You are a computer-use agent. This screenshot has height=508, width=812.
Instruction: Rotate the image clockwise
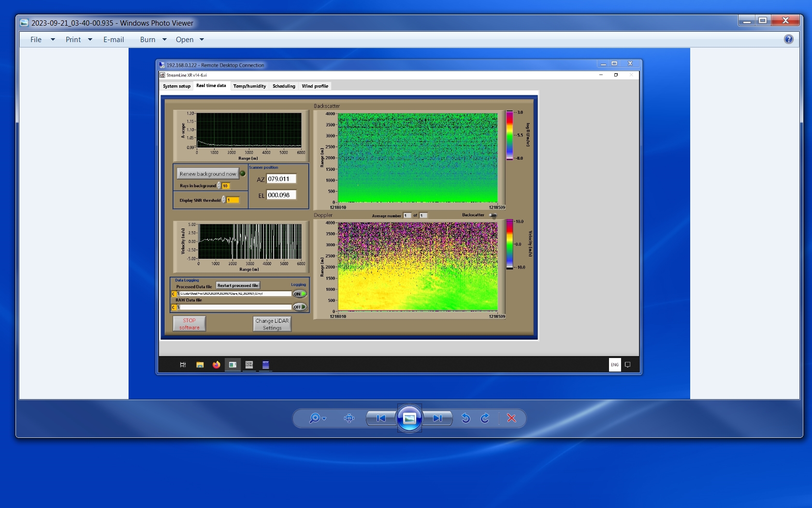(x=485, y=418)
